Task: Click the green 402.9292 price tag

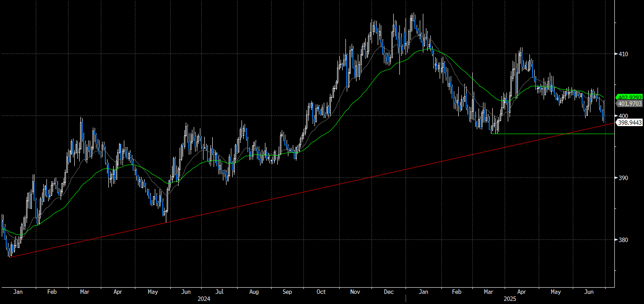Action: pos(630,97)
